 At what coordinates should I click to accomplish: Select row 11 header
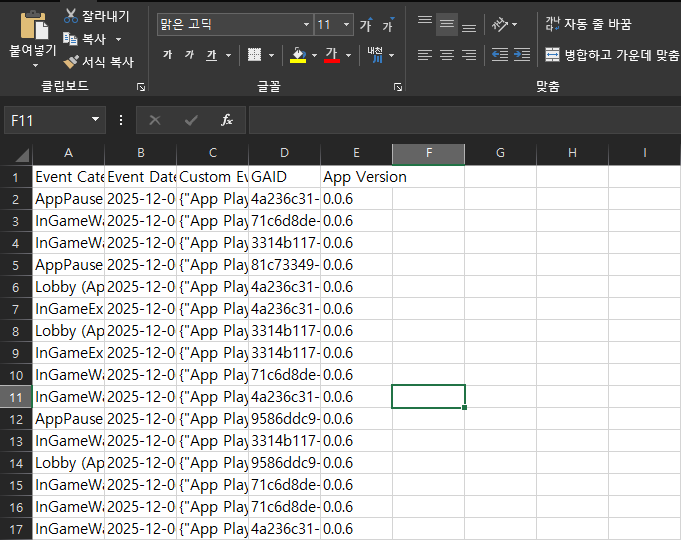coord(16,397)
